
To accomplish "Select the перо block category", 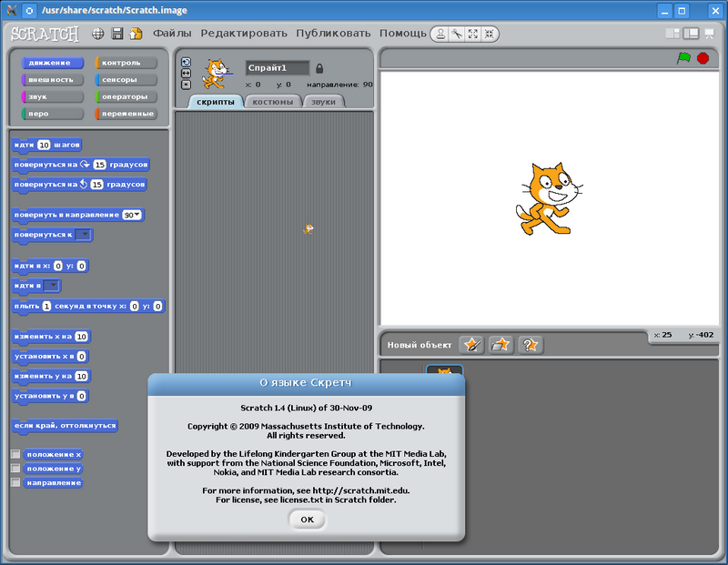I will pyautogui.click(x=53, y=114).
